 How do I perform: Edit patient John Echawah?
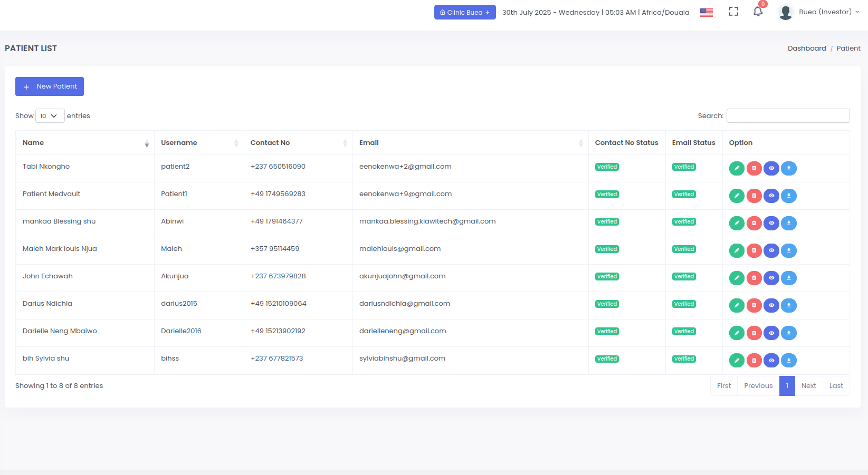737,278
